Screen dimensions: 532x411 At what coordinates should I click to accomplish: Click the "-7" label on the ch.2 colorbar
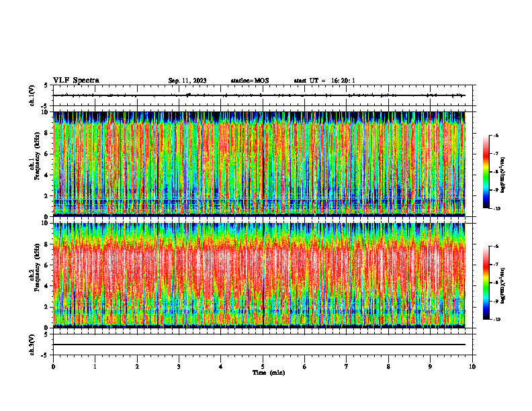click(496, 265)
